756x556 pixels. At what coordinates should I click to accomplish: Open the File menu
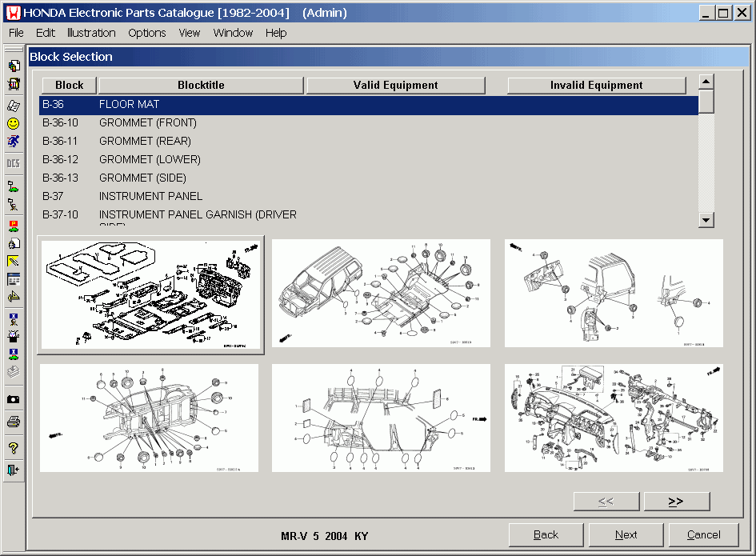[x=16, y=33]
